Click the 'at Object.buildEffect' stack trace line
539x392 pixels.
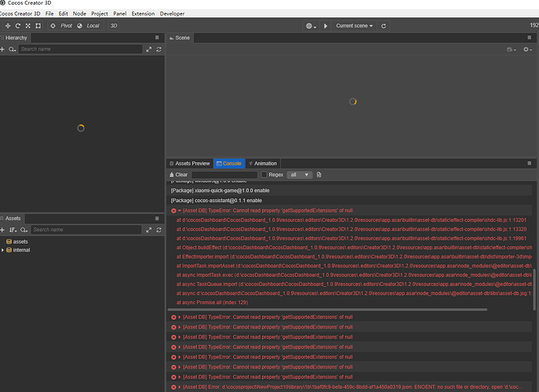point(354,248)
